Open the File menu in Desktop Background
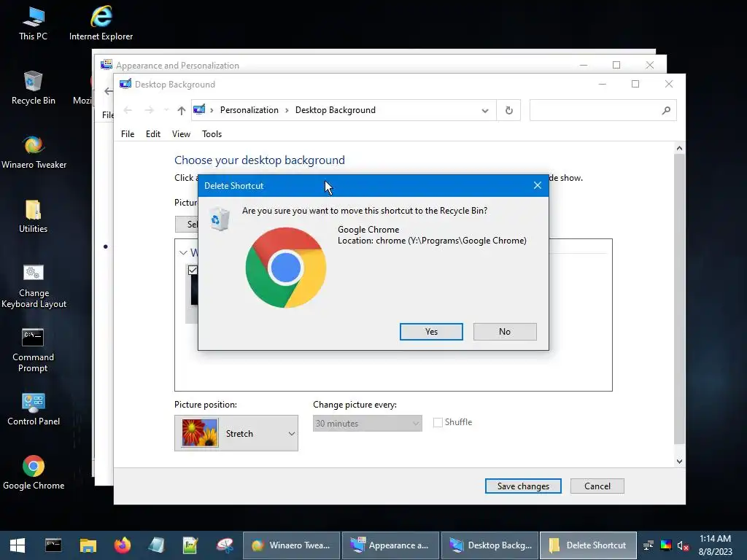The height and width of the screenshot is (560, 747). point(128,134)
